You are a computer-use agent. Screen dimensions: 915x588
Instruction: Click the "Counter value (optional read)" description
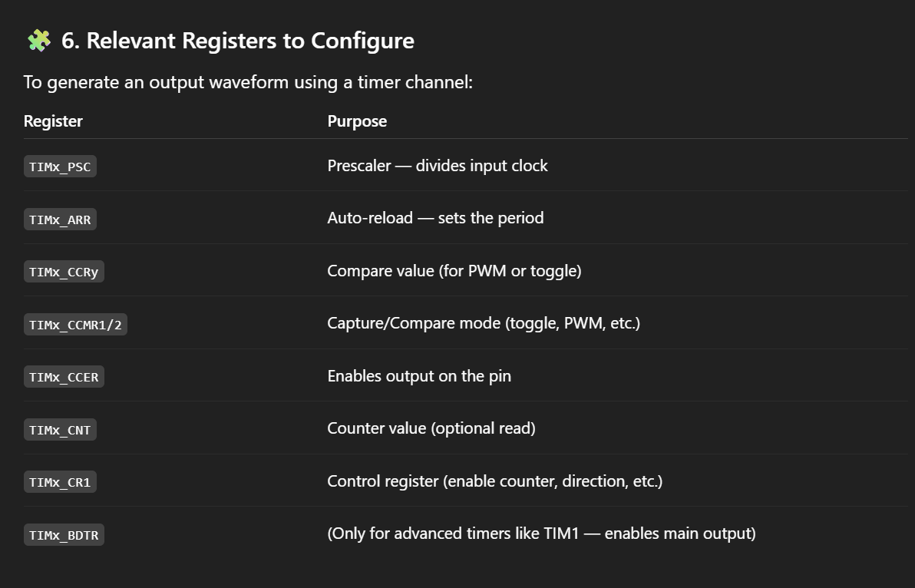point(431,428)
